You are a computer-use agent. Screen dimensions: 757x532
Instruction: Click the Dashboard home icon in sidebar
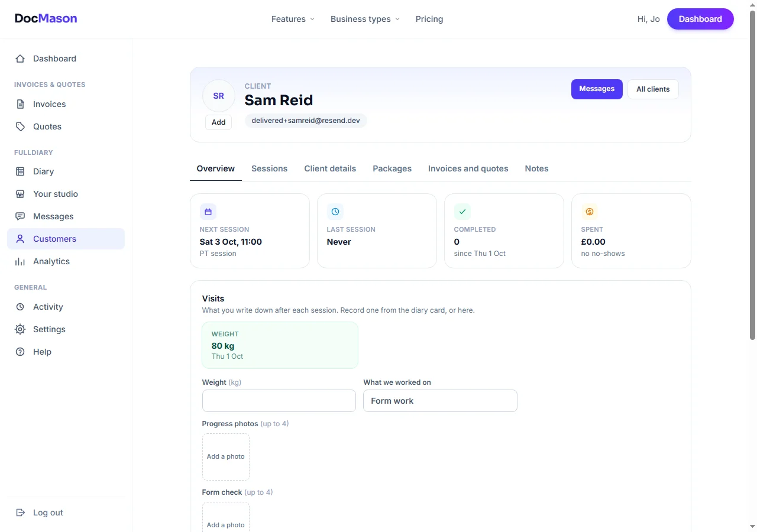pyautogui.click(x=20, y=59)
